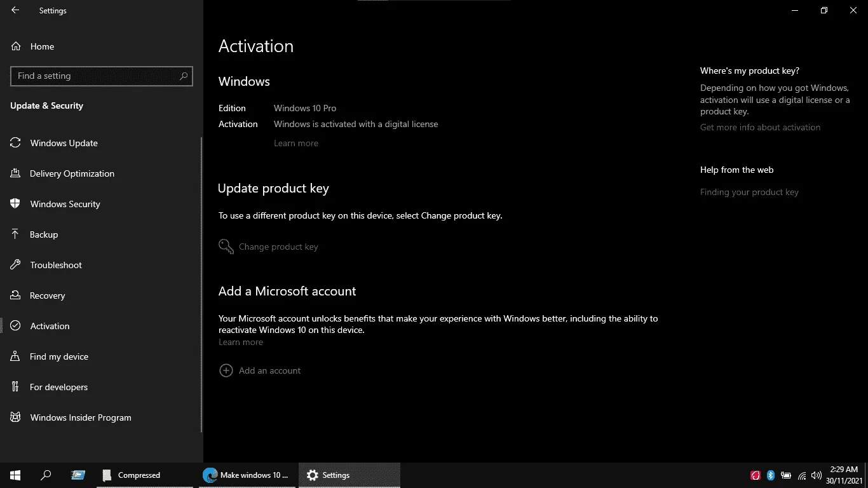Click the sidebar vertical scrollbar
The image size is (868, 488).
tap(201, 285)
